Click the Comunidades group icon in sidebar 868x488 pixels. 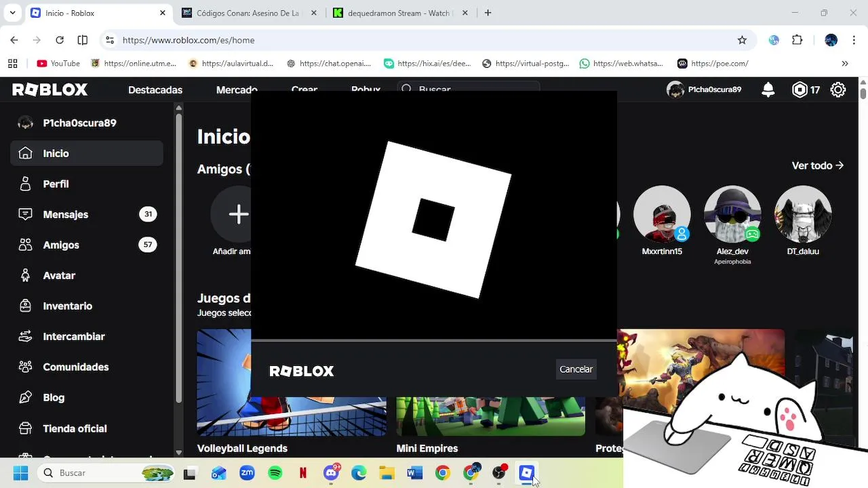click(x=25, y=367)
